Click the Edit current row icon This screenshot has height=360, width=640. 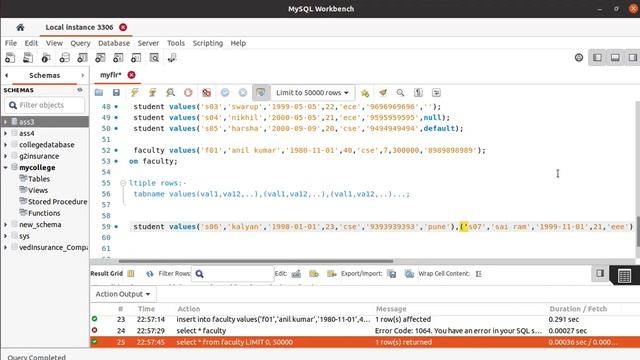click(x=296, y=274)
